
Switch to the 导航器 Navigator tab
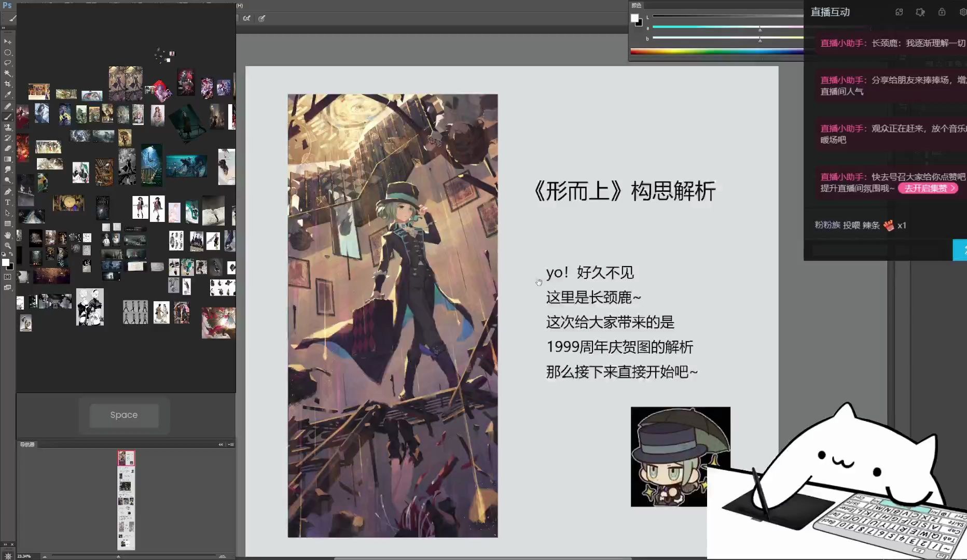coord(27,444)
